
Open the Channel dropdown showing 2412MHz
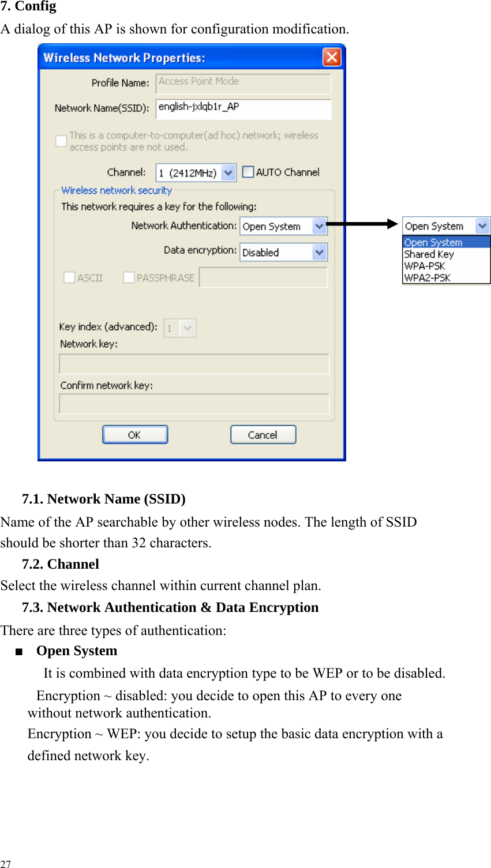(x=196, y=172)
